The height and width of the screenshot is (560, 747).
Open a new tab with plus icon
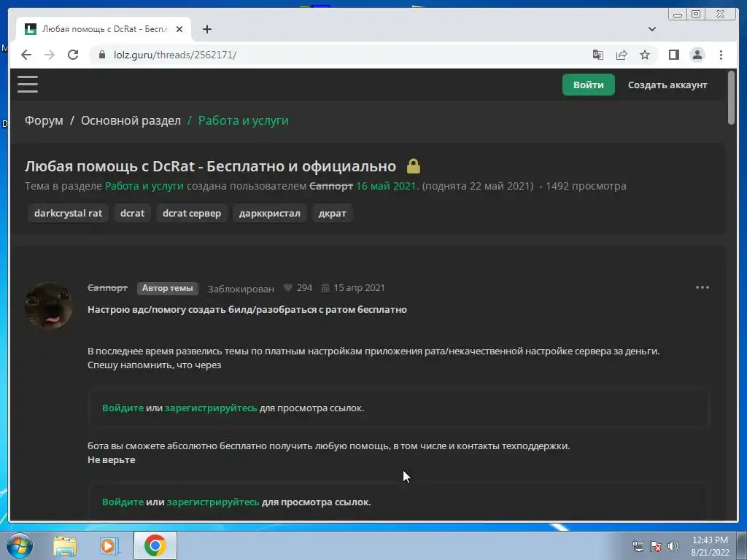coord(206,29)
